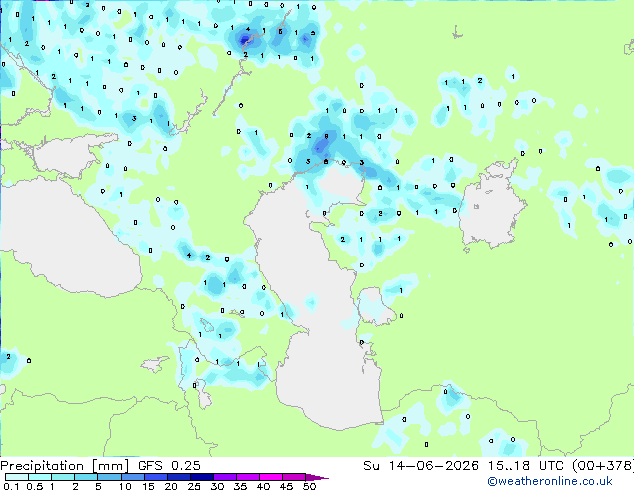Image resolution: width=634 pixels, height=490 pixels.
Task: Select the 1–2 mm legend color swatch
Action: [x=63, y=477]
